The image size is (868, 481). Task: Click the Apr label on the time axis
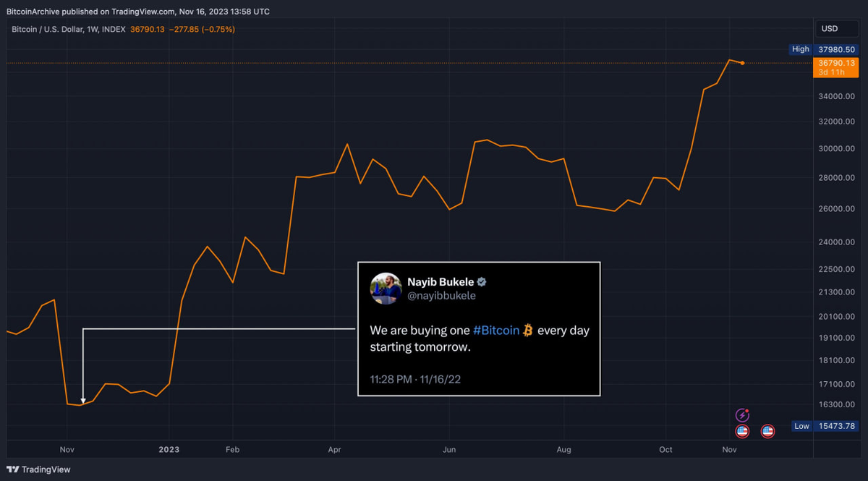click(x=334, y=449)
